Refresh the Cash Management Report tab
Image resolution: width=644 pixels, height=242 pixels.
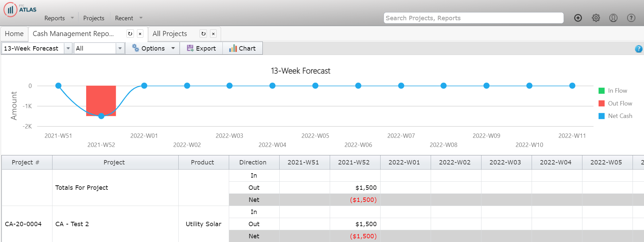coord(130,34)
